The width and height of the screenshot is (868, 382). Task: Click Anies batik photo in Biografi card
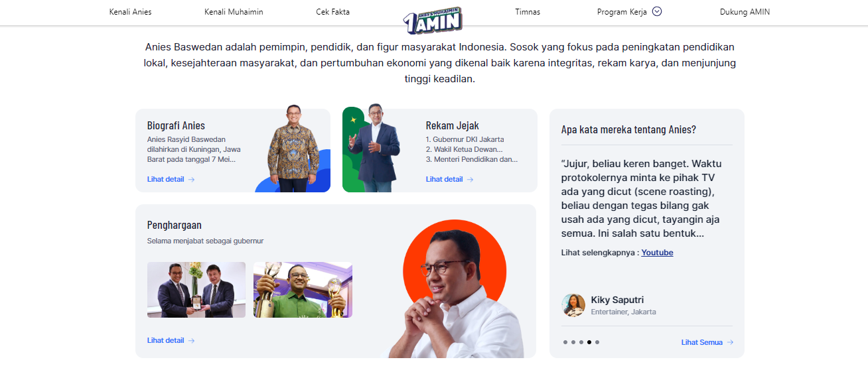293,149
